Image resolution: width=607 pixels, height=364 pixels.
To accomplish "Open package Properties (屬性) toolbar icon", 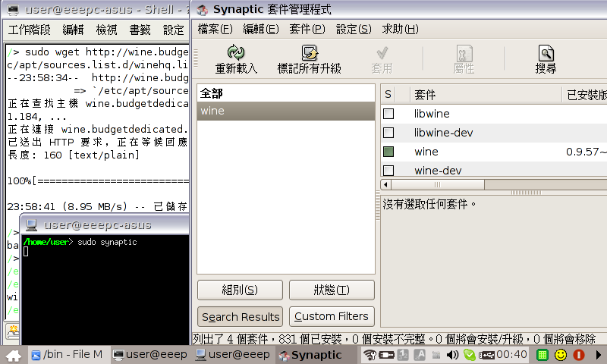I will (464, 53).
